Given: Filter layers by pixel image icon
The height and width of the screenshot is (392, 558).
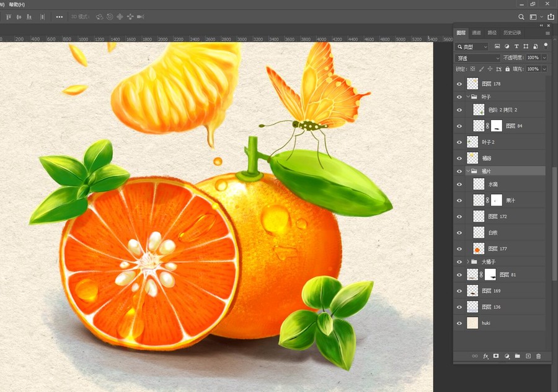Looking at the screenshot, I should 497,46.
